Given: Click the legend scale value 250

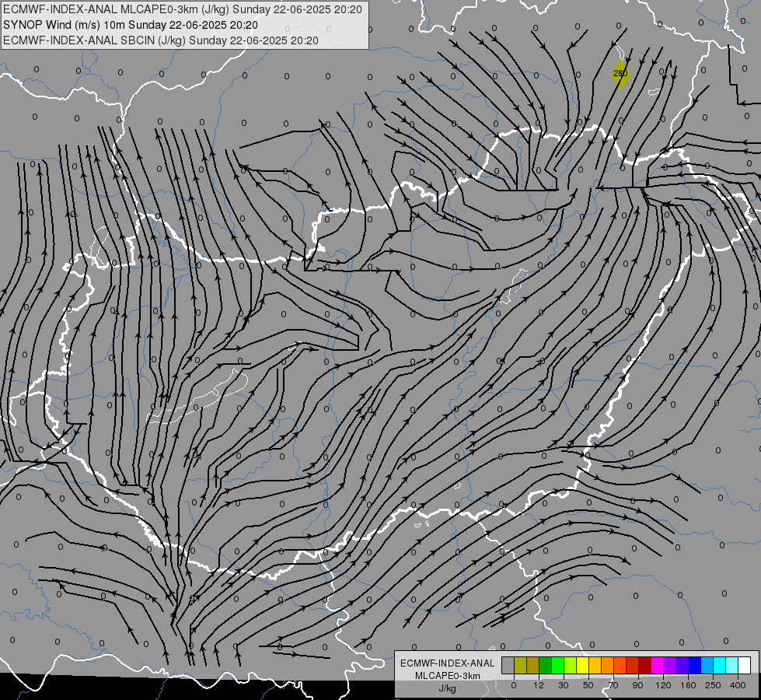Looking at the screenshot, I should (713, 685).
